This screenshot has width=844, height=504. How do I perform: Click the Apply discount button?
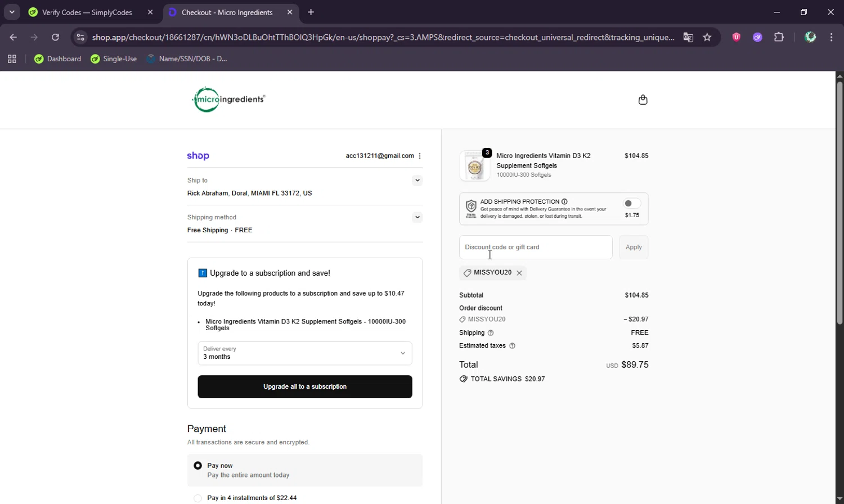[634, 247]
